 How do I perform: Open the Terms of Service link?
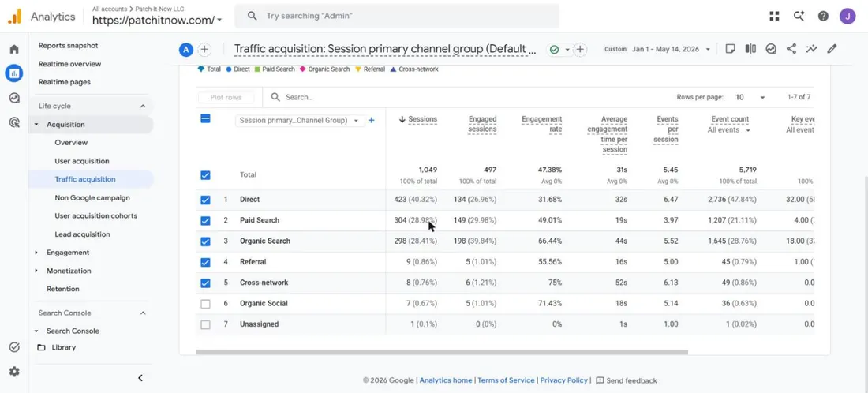pyautogui.click(x=506, y=380)
